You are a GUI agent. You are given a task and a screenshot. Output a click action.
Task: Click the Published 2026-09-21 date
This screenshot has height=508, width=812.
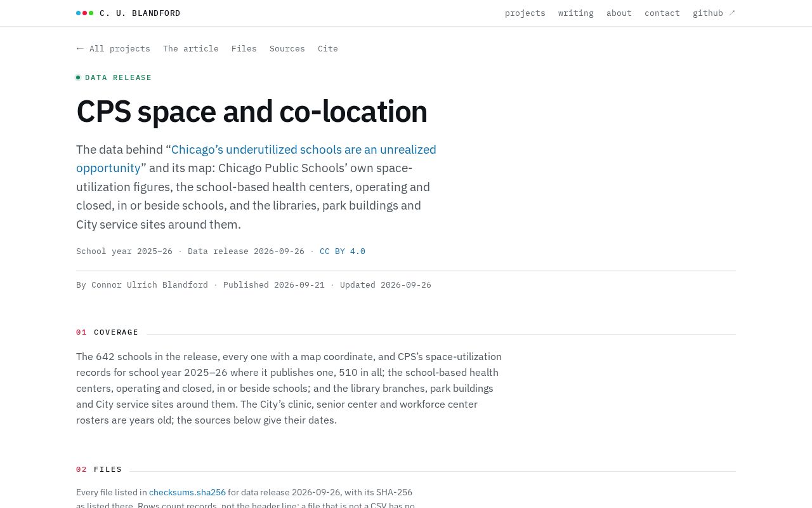point(274,284)
